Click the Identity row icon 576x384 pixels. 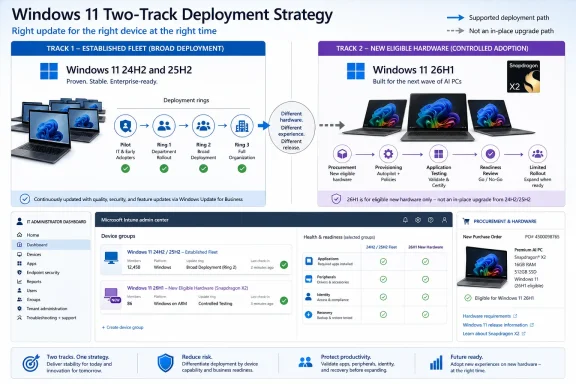[x=309, y=297]
